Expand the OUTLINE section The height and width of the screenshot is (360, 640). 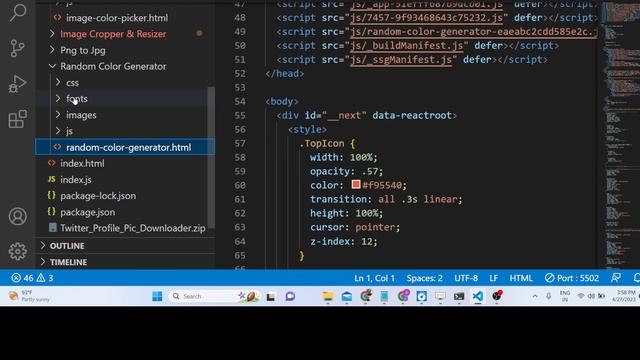(62, 246)
